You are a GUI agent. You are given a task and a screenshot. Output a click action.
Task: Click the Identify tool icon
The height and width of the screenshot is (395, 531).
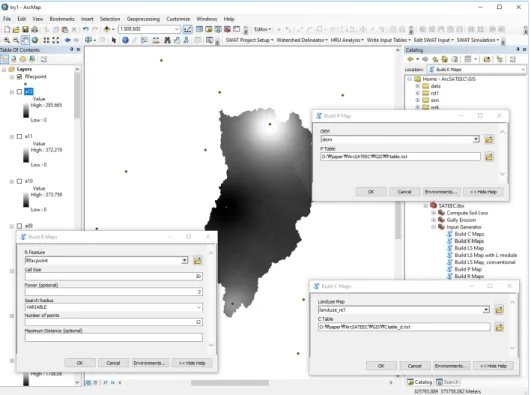[125, 40]
